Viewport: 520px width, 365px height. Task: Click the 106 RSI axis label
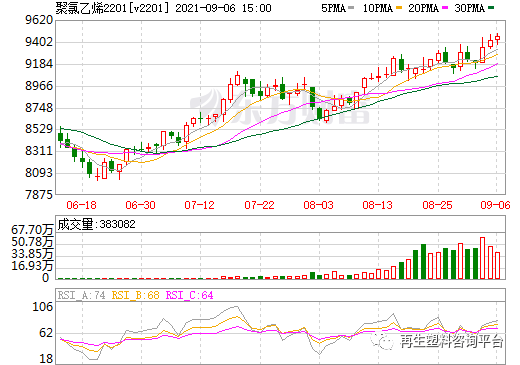coord(43,307)
